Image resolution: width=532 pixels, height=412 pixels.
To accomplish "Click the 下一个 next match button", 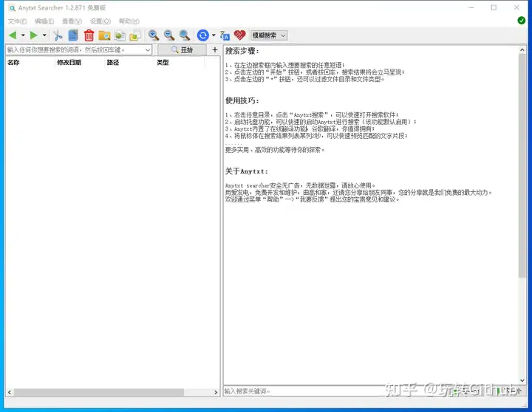I will click(x=511, y=391).
